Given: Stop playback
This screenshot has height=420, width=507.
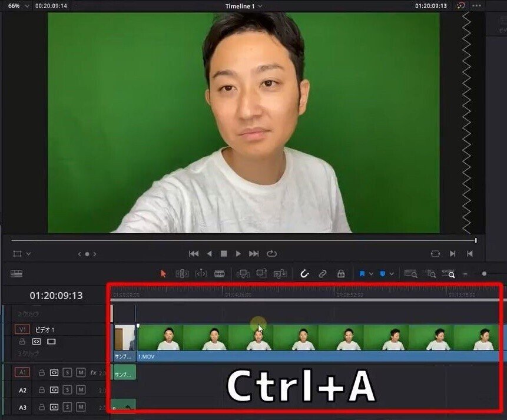Looking at the screenshot, I should click(223, 254).
